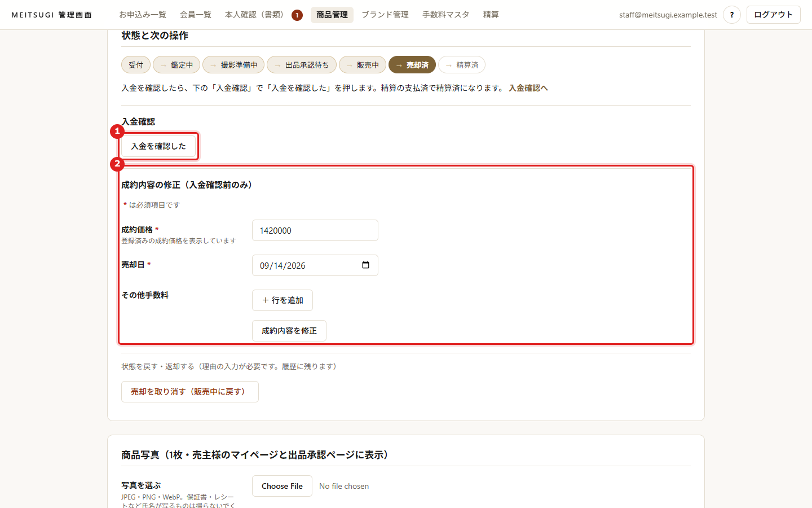812x508 pixels.
Task: Click the No file chosen text
Action: click(x=344, y=486)
